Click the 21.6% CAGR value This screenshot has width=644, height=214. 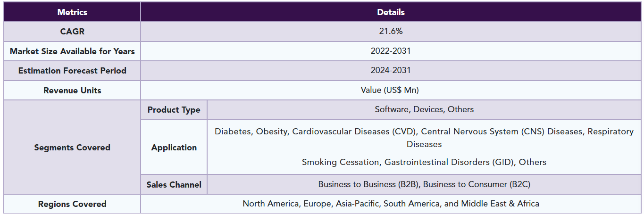(391, 32)
